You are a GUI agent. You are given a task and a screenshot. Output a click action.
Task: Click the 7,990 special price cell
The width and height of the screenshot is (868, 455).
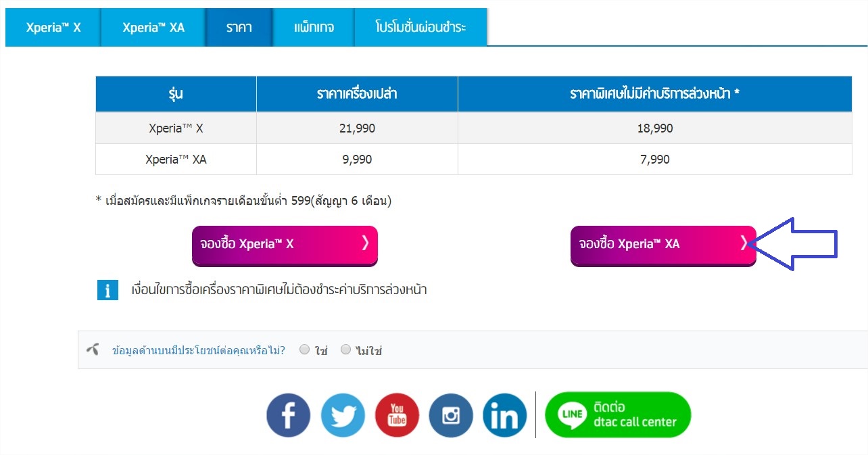(654, 160)
